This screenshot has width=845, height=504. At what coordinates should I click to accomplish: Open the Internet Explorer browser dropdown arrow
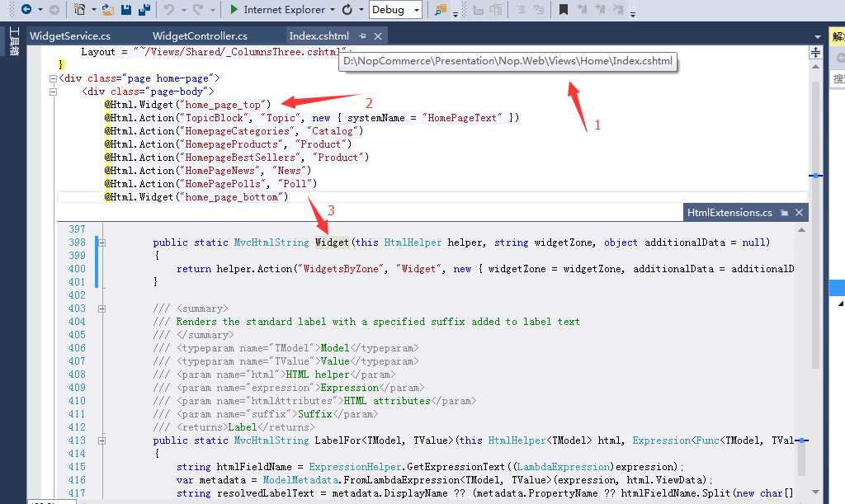point(332,10)
